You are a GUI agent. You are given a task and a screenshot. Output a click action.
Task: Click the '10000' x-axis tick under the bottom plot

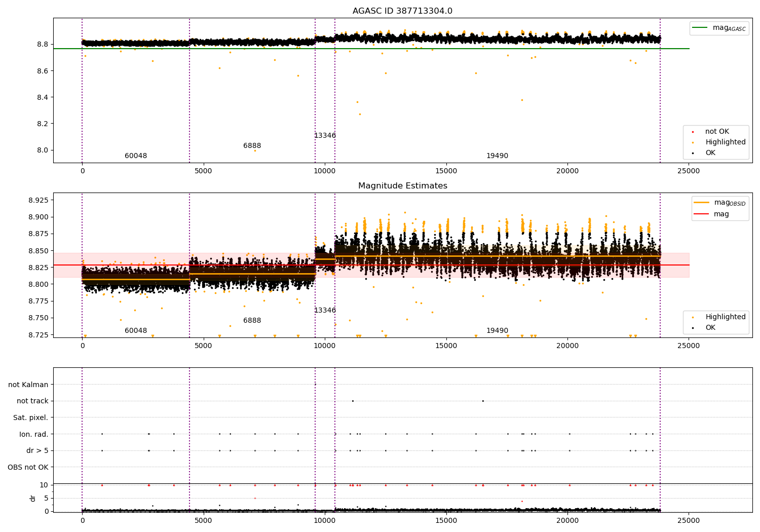pyautogui.click(x=325, y=521)
